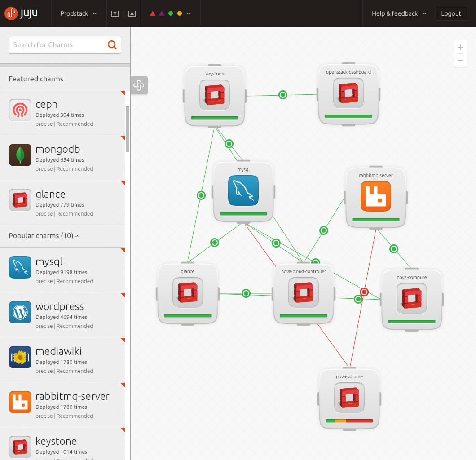Click the export (up arrow) icon
Image resolution: width=476 pixels, height=460 pixels.
pos(132,13)
